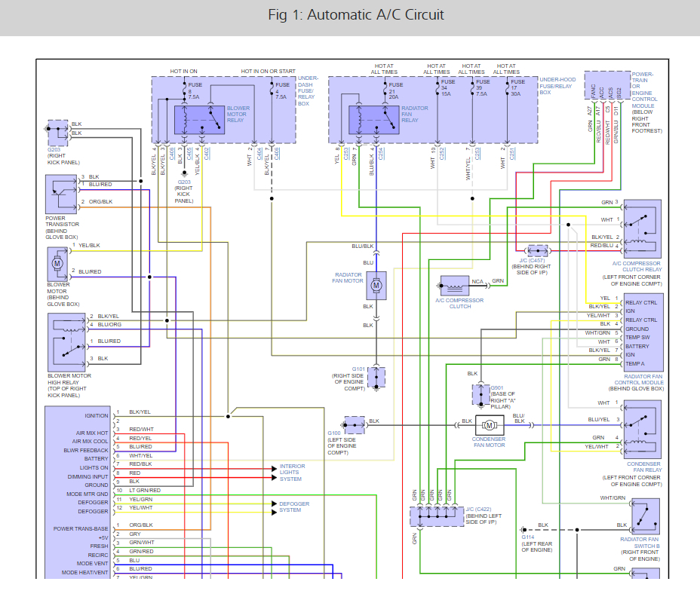Click the C252 connector label

442,154
